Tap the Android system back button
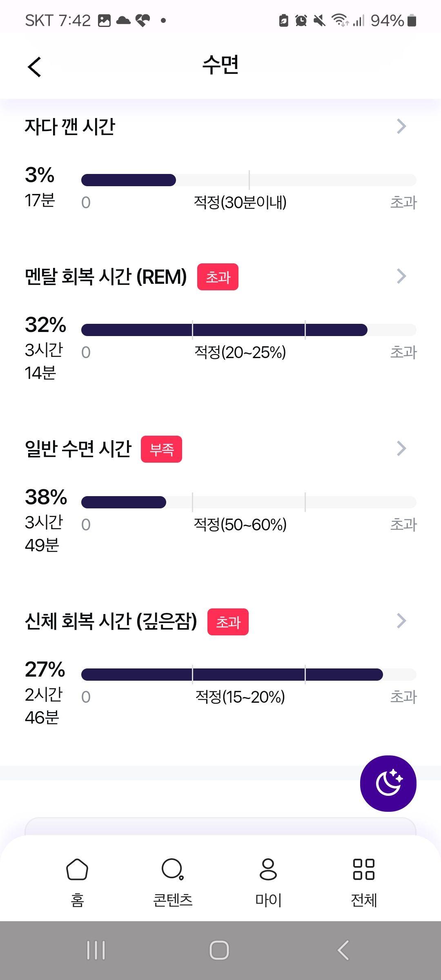Image resolution: width=441 pixels, height=980 pixels. (x=343, y=950)
